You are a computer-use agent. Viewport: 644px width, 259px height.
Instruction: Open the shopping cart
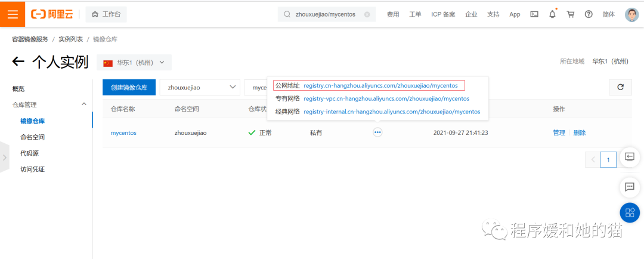click(x=571, y=14)
